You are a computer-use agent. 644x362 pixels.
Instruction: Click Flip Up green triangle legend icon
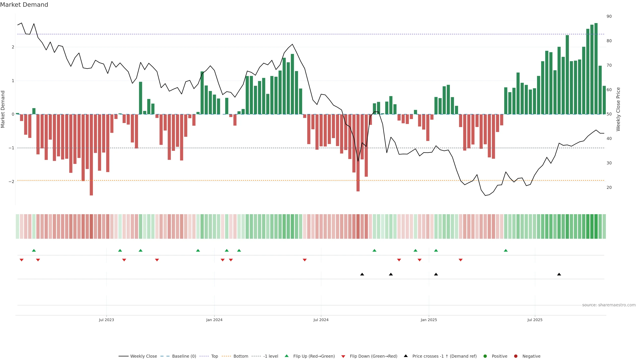(287, 356)
